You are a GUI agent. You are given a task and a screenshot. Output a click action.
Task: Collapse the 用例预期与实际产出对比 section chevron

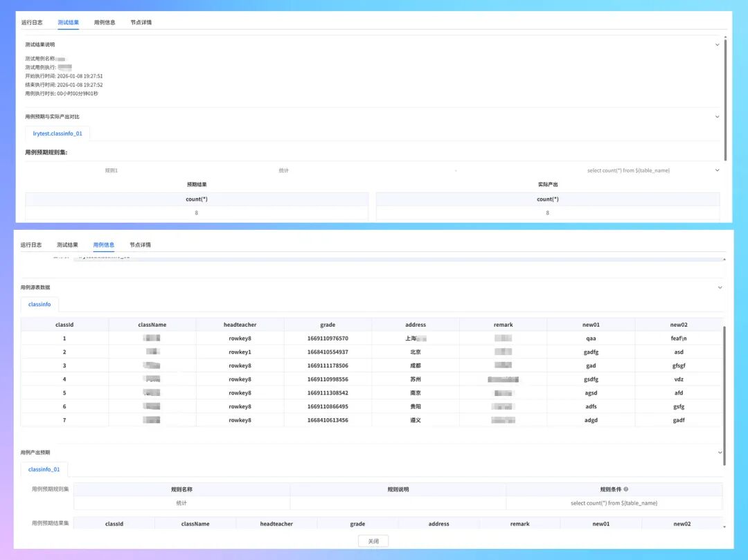(717, 117)
